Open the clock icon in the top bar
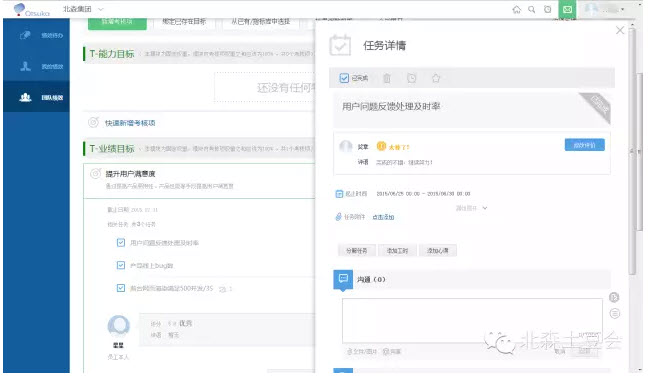Viewport: 648px width, 378px height. click(x=548, y=10)
